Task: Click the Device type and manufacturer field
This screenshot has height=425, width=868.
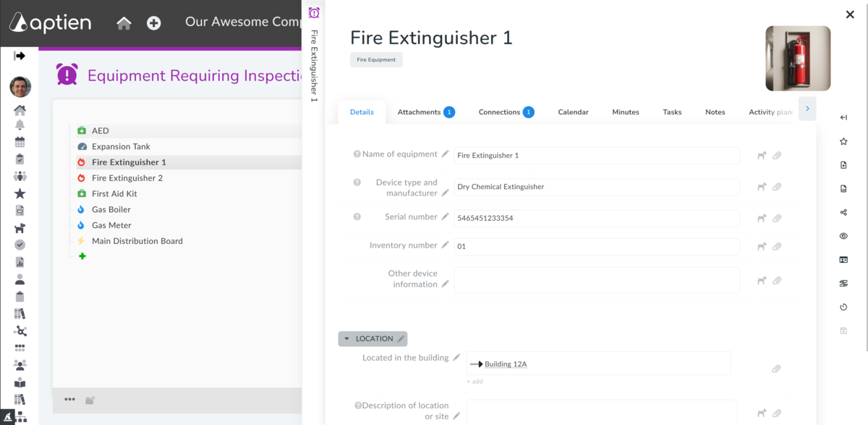Action: point(597,187)
